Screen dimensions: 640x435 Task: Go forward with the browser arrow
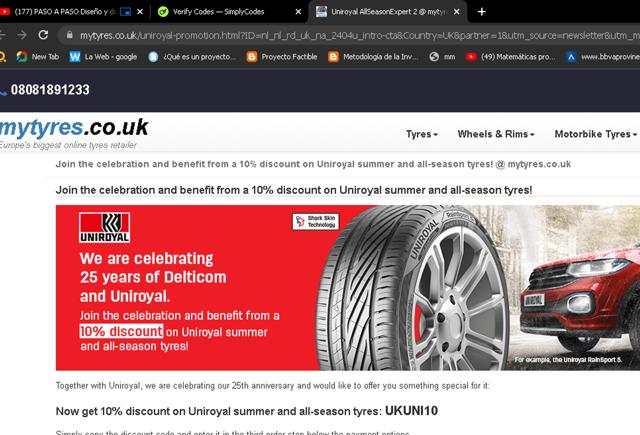22,35
